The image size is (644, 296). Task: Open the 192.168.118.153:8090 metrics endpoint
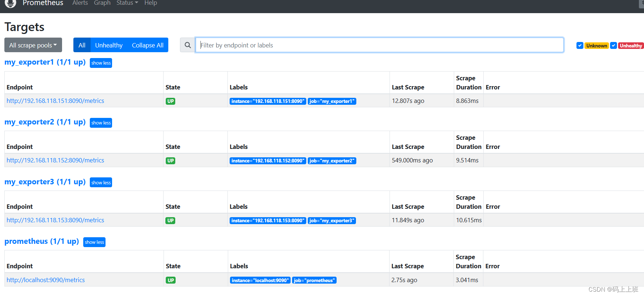(x=55, y=220)
